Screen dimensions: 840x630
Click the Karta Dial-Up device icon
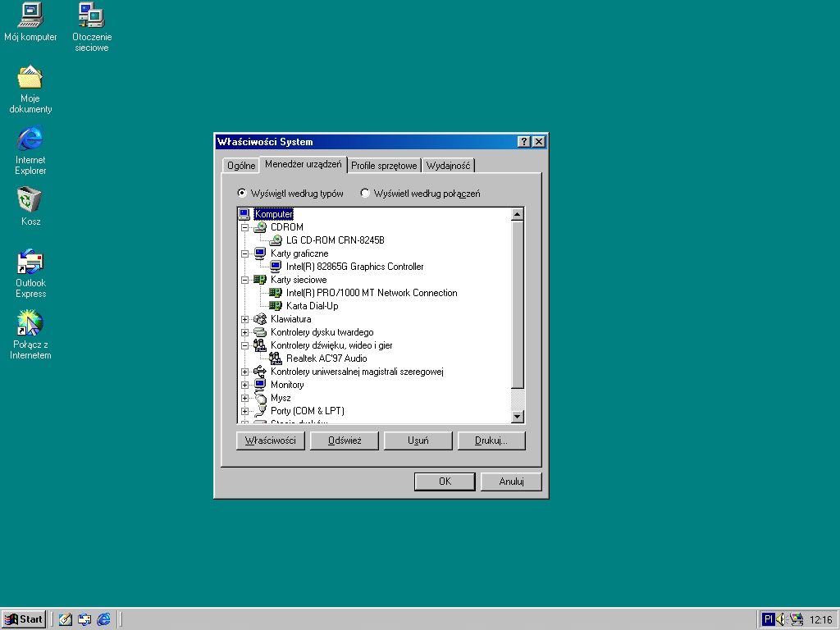tap(276, 306)
